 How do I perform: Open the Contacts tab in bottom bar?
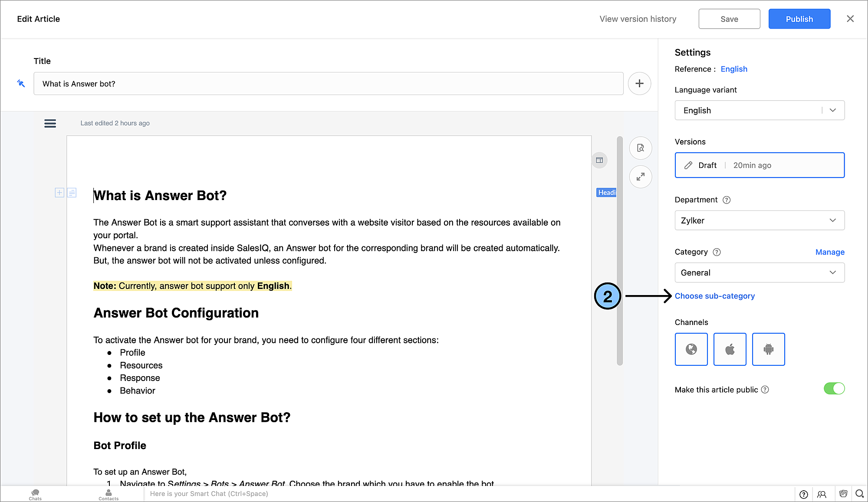click(108, 494)
